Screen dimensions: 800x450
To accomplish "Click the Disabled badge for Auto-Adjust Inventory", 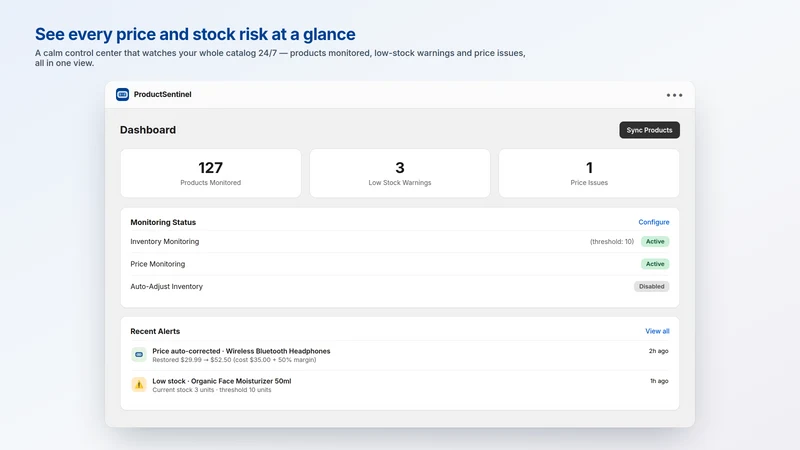I will pos(652,286).
